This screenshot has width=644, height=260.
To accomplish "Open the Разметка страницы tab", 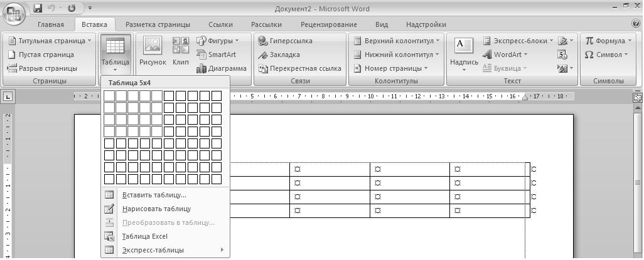I will click(x=158, y=24).
